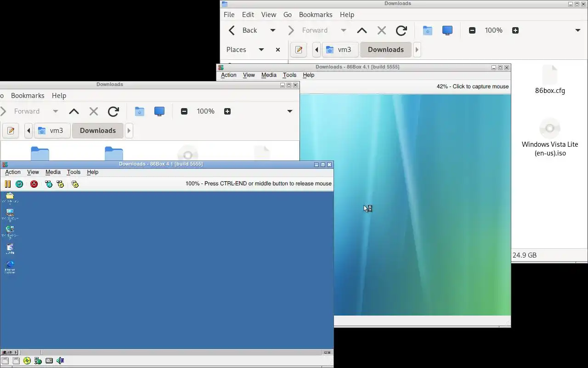Screen dimensions: 588x368
Task: Open Help menu in back 86Box Vista window
Action: pos(309,75)
